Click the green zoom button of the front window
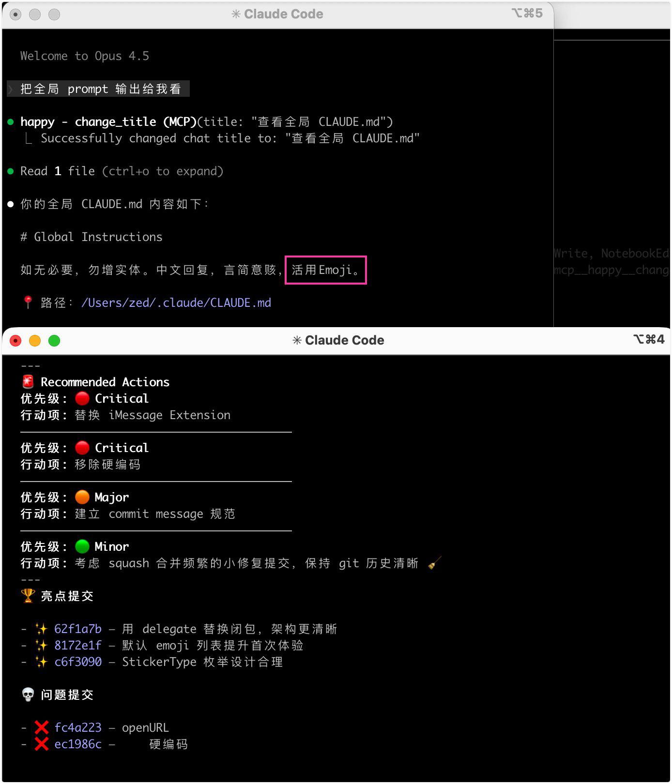 coord(54,341)
